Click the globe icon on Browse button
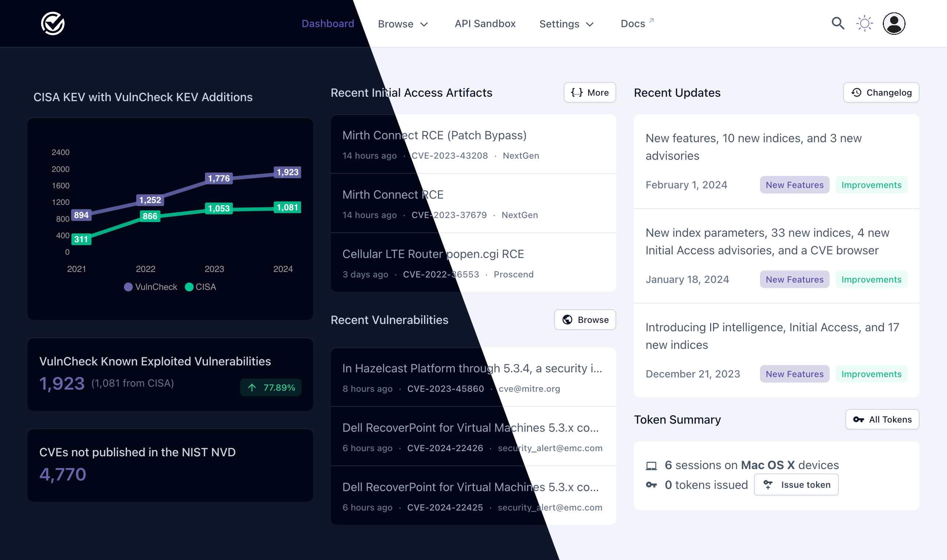Viewport: 947px width, 560px height. [x=567, y=320]
